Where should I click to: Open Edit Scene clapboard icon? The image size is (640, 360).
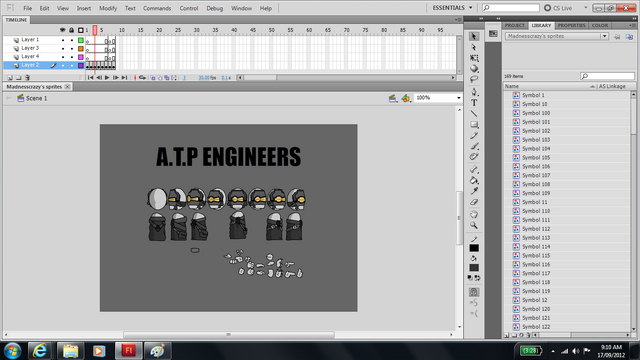[x=393, y=98]
